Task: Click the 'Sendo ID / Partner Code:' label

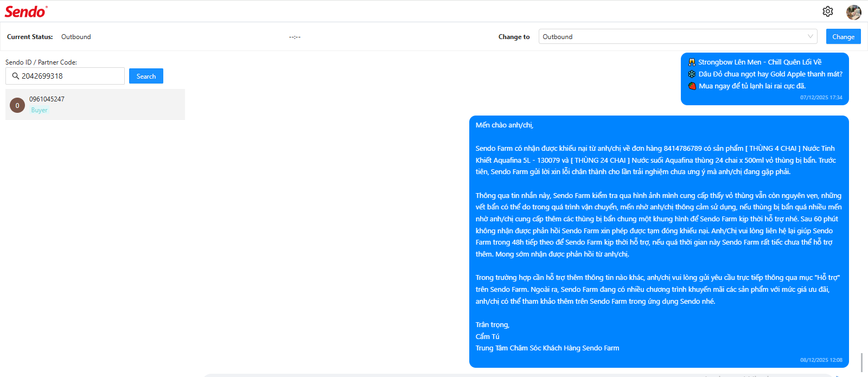Action: coord(41,62)
